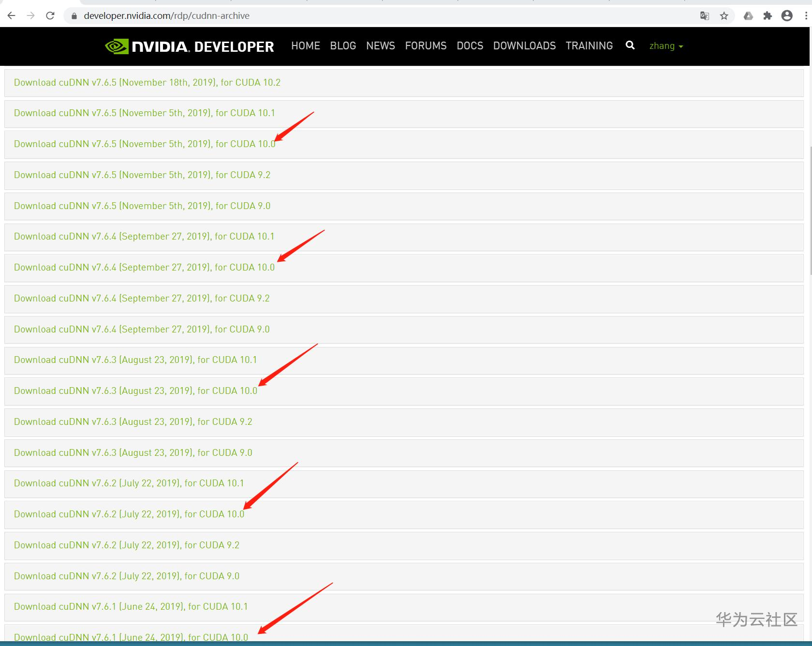This screenshot has height=646, width=812.
Task: Expand cuDNN v7.6.4 for CUDA 9.2
Action: point(404,299)
